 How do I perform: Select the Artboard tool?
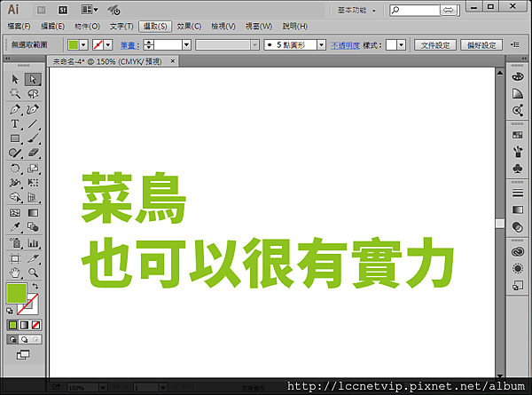(15, 258)
